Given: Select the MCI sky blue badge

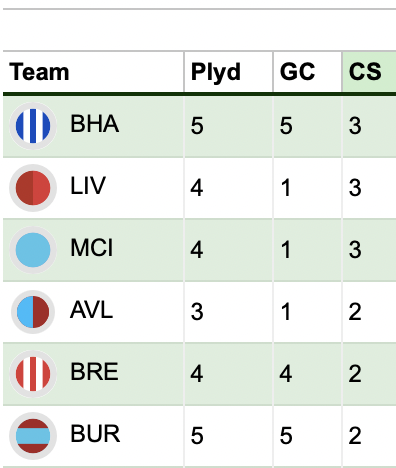Looking at the screenshot, I should [33, 250].
